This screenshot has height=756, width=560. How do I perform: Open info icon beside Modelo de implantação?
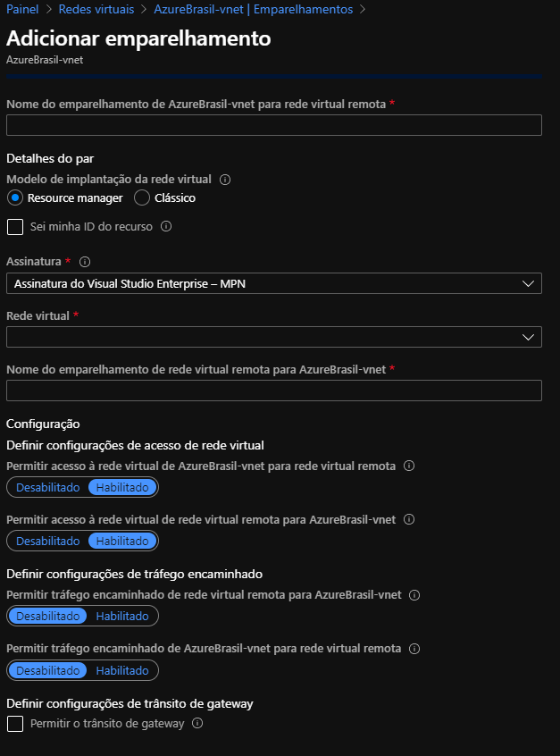[x=225, y=180]
